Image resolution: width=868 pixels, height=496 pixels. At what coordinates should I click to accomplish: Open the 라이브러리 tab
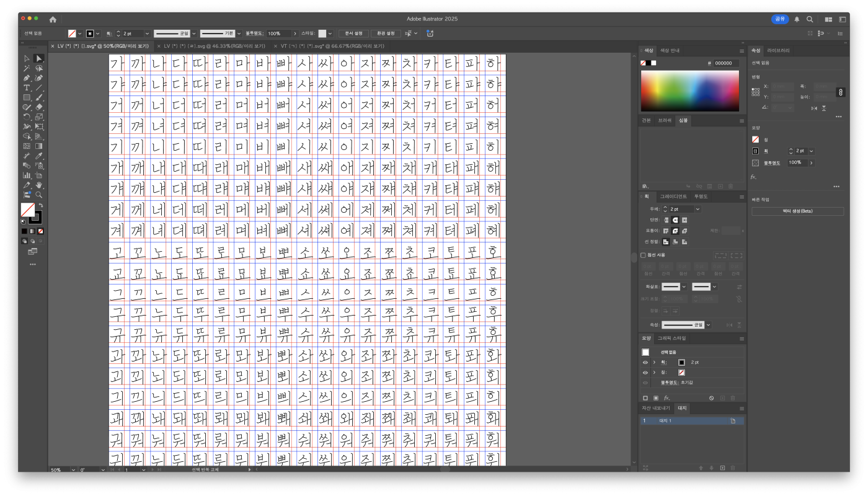[778, 50]
